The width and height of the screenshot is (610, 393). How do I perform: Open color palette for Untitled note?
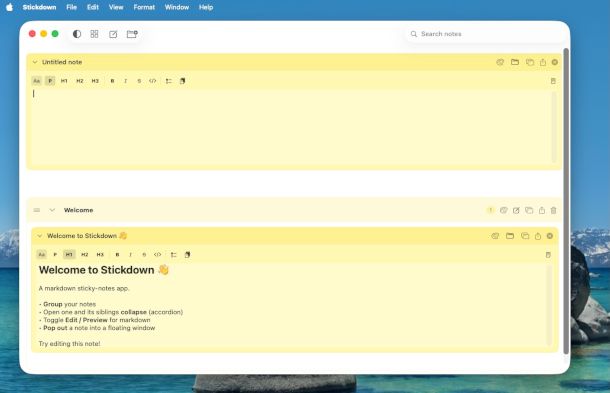pos(500,62)
